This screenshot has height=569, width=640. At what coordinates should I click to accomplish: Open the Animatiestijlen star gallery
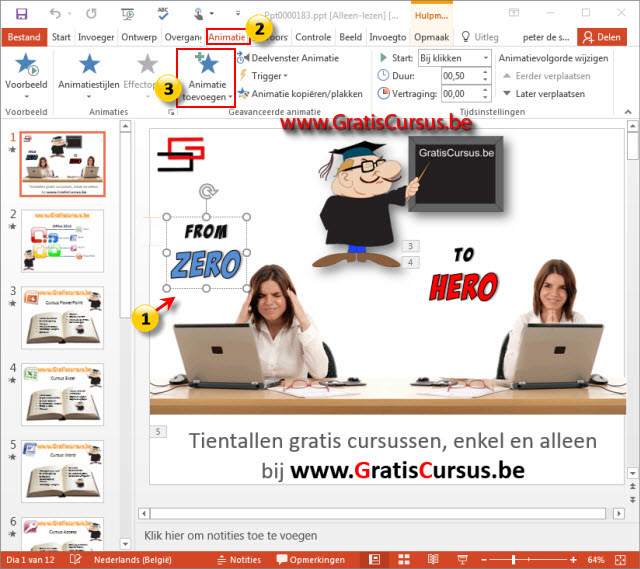(89, 64)
